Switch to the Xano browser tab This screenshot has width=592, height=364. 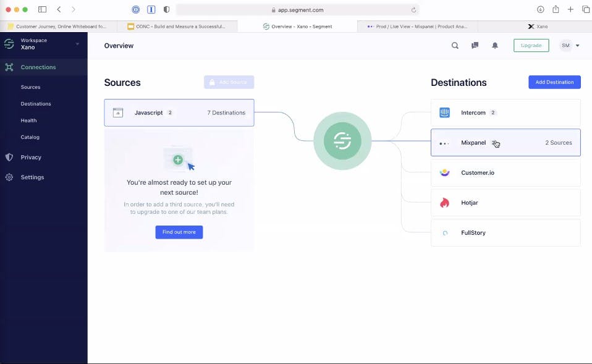click(x=537, y=27)
